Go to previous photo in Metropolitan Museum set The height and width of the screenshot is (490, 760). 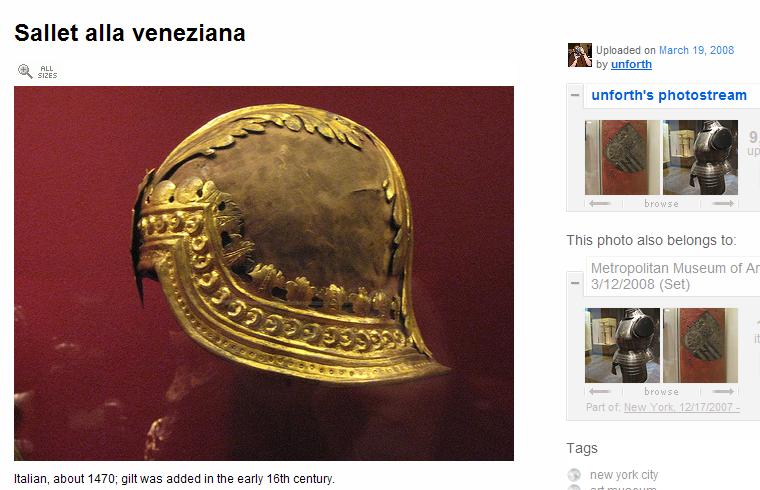pos(600,391)
